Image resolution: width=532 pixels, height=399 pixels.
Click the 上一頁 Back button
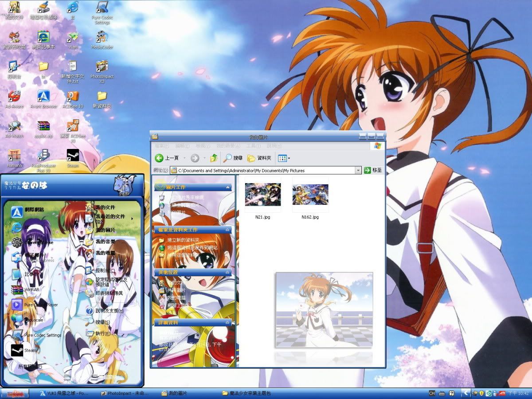[167, 158]
